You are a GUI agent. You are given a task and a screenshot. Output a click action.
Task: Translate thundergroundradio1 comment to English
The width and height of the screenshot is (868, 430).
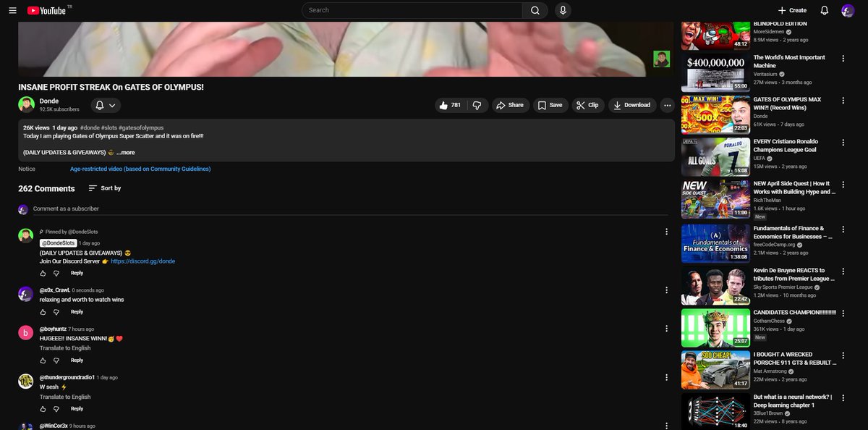point(65,397)
